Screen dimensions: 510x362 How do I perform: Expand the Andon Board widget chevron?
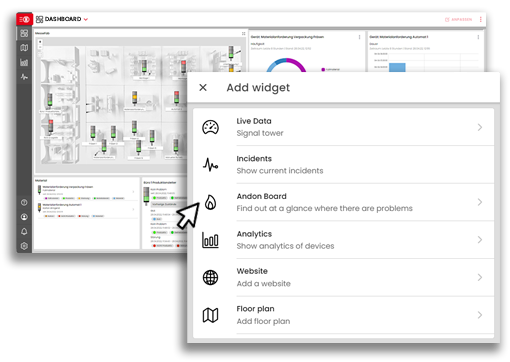pos(480,202)
